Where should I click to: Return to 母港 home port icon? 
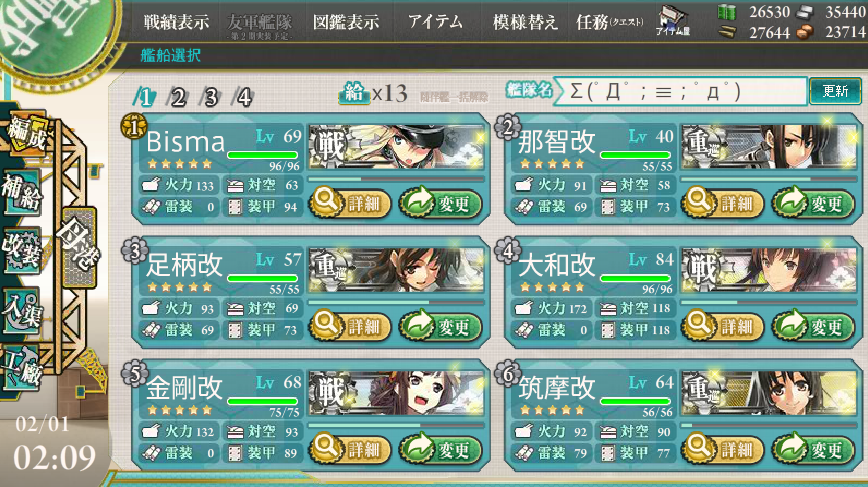tap(79, 247)
